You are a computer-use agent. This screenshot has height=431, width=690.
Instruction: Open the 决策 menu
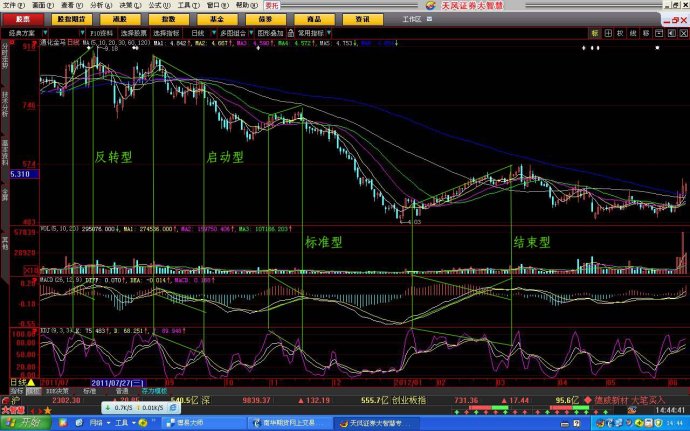[130, 5]
